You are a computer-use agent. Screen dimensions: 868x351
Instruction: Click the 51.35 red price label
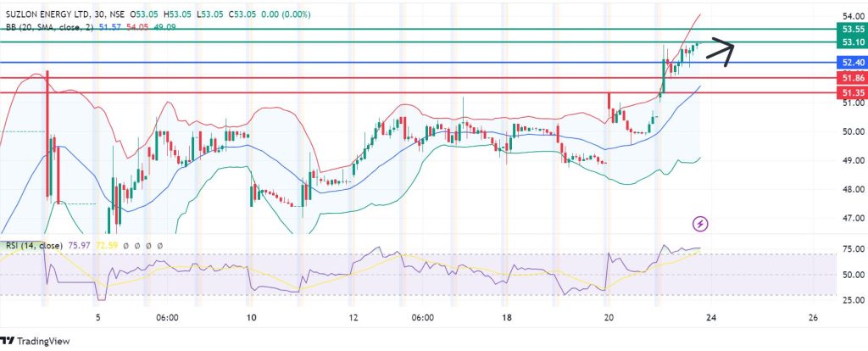[x=853, y=92]
